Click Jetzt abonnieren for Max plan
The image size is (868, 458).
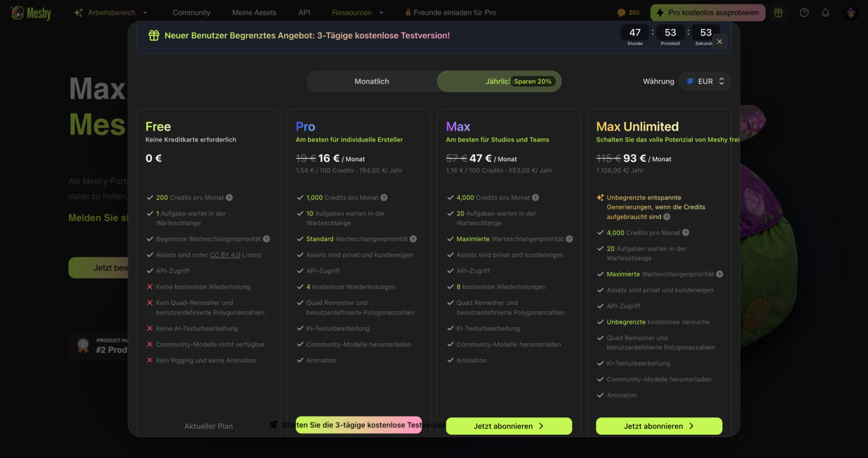tap(509, 426)
